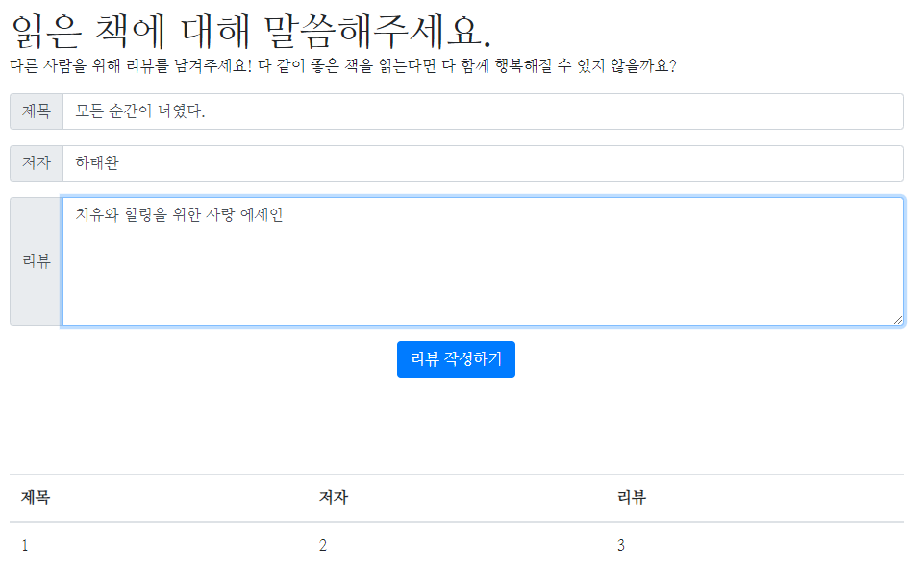This screenshot has height=567, width=924.
Task: Click the subtitle starting 다른 사람을 위해 리뷰를
Action: (x=343, y=65)
